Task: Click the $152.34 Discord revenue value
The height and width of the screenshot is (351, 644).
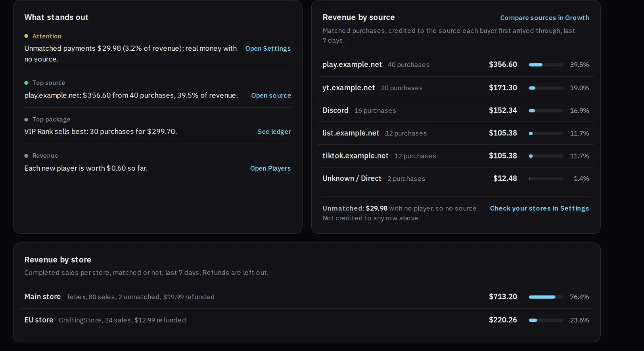Action: (503, 110)
